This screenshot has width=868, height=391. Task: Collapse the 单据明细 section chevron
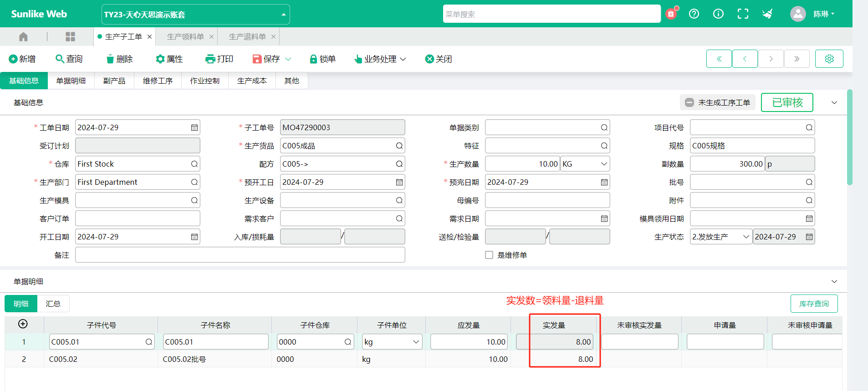pyautogui.click(x=834, y=281)
